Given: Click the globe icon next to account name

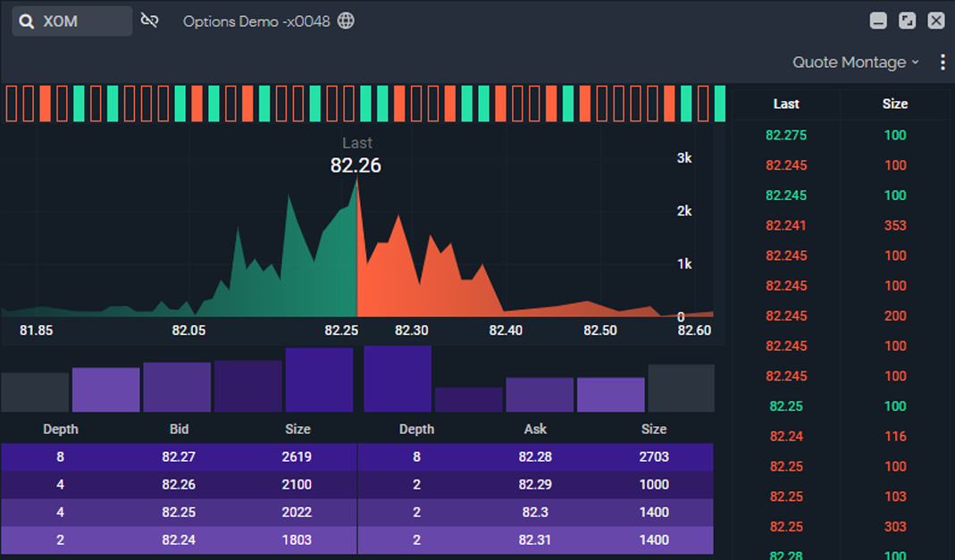Looking at the screenshot, I should [346, 21].
